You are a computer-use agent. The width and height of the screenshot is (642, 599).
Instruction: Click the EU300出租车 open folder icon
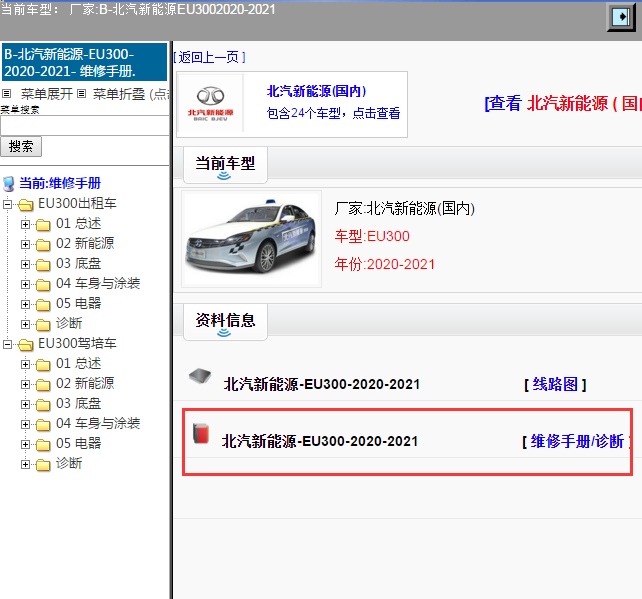25,204
